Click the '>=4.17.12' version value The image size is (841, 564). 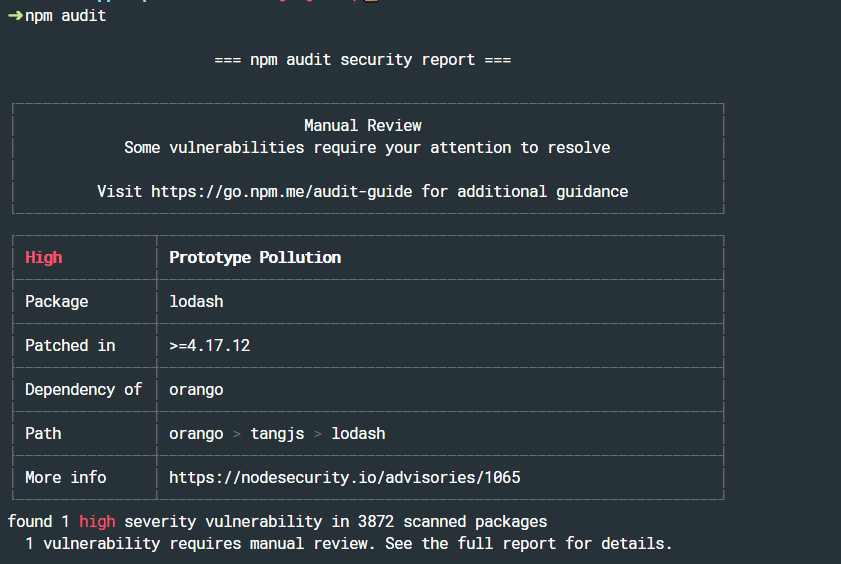[210, 345]
